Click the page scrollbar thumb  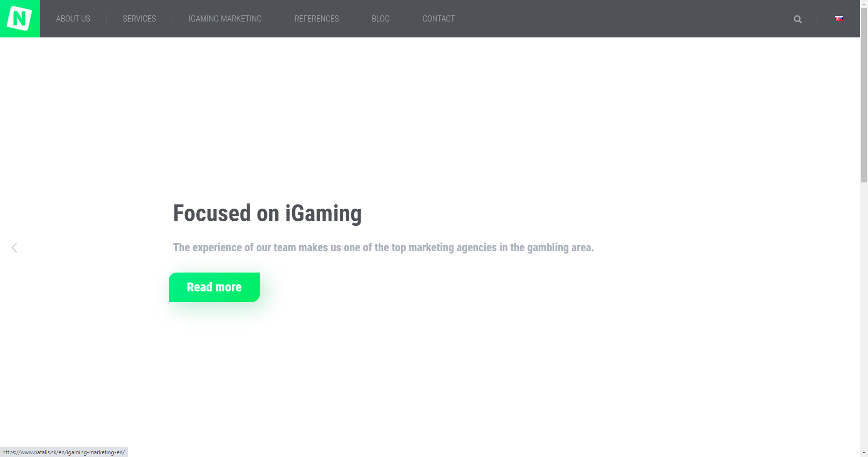(x=864, y=95)
